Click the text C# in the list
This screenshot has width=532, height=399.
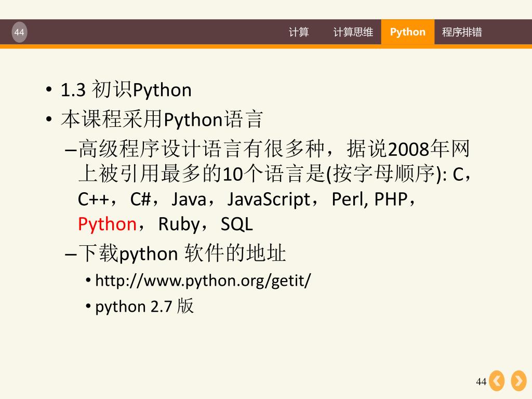click(140, 199)
